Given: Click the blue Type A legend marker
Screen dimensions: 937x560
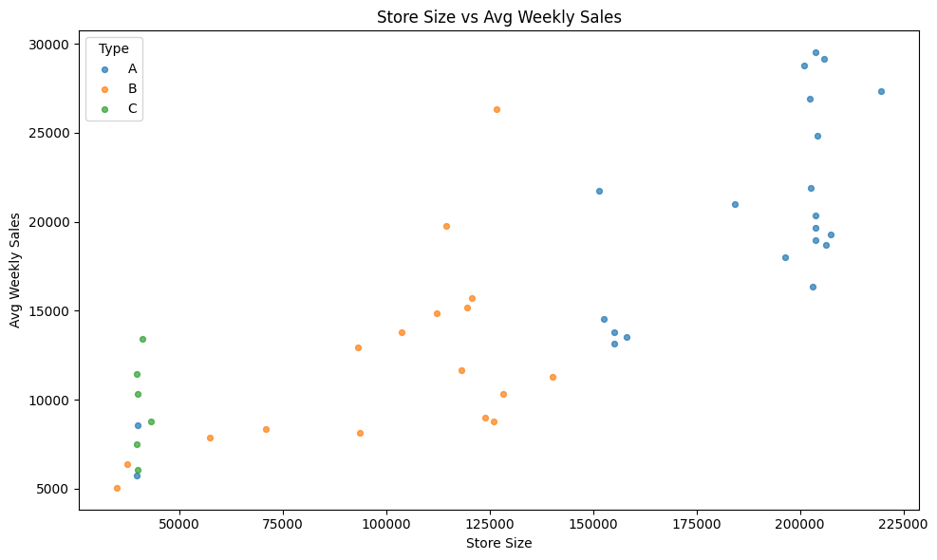Looking at the screenshot, I should (x=104, y=69).
